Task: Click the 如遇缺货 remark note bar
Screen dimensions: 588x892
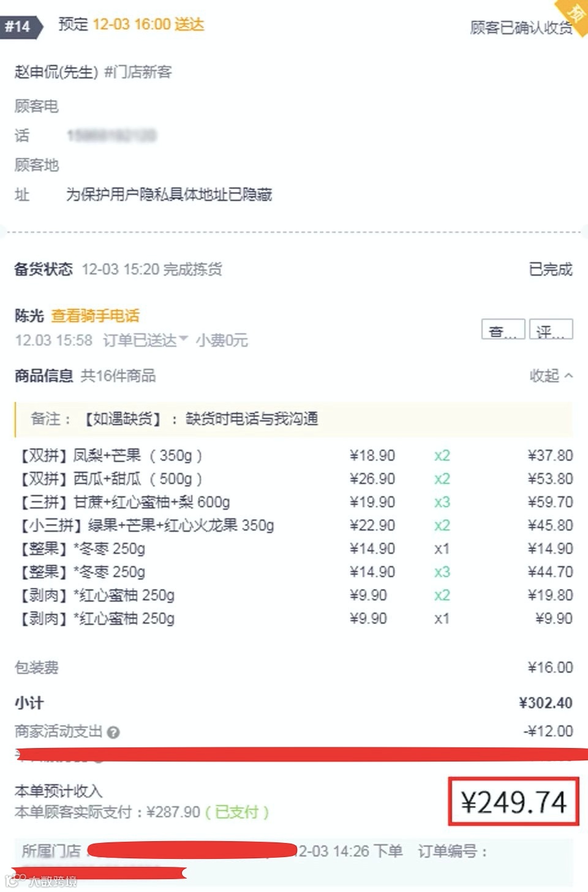Action: (293, 419)
